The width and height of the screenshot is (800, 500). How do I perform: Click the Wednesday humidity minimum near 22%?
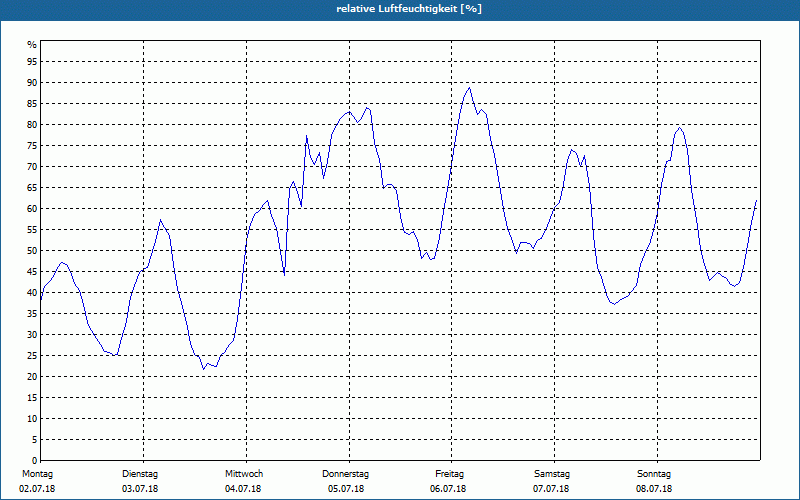203,369
